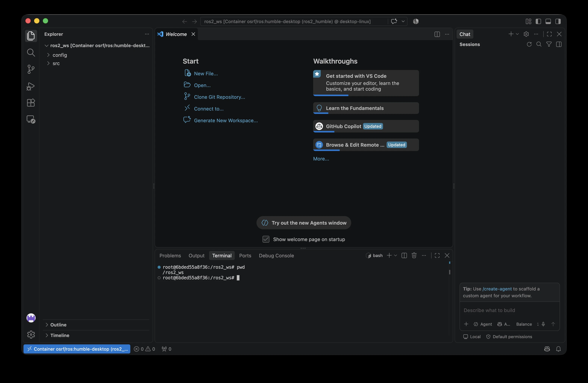This screenshot has height=383, width=588.
Task: Open the Search view in activity bar
Action: pos(31,52)
